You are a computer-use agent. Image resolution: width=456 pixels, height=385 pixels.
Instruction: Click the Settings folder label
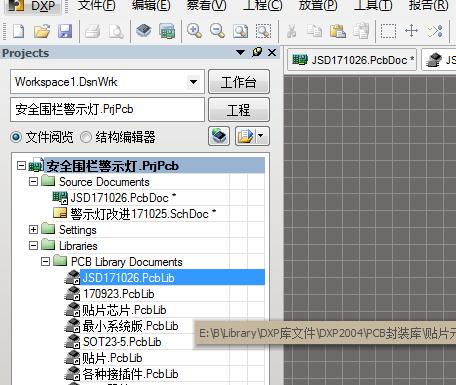point(78,230)
